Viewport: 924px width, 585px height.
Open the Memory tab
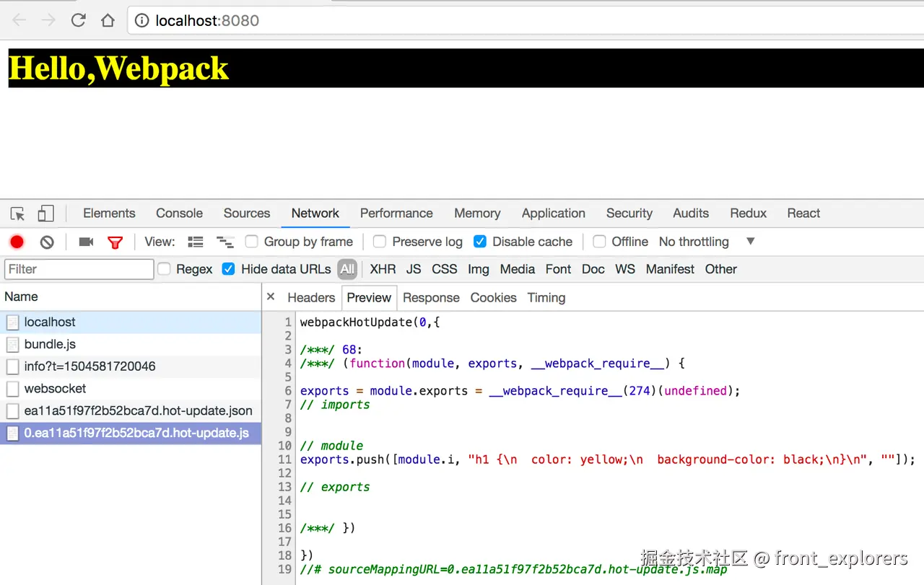(x=477, y=213)
